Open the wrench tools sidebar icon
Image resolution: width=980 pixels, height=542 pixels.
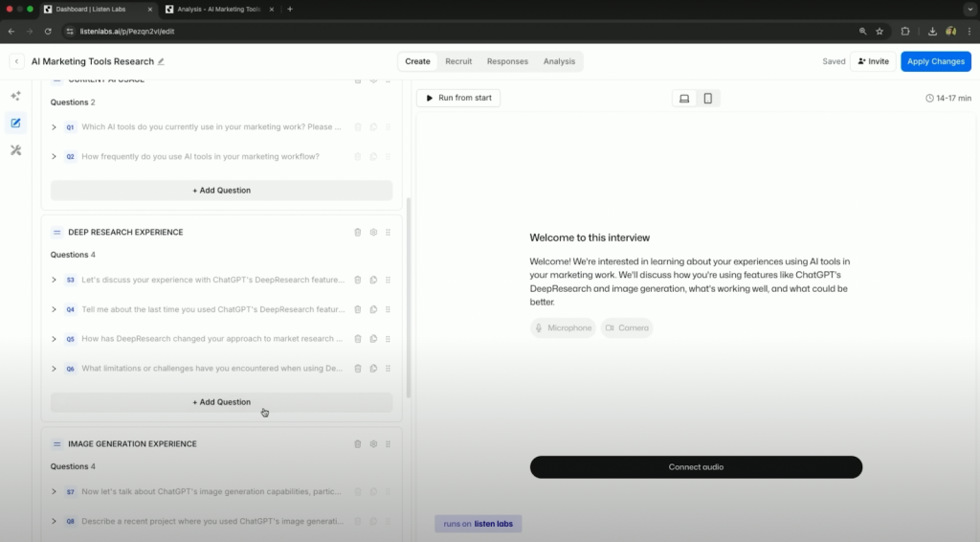click(15, 150)
